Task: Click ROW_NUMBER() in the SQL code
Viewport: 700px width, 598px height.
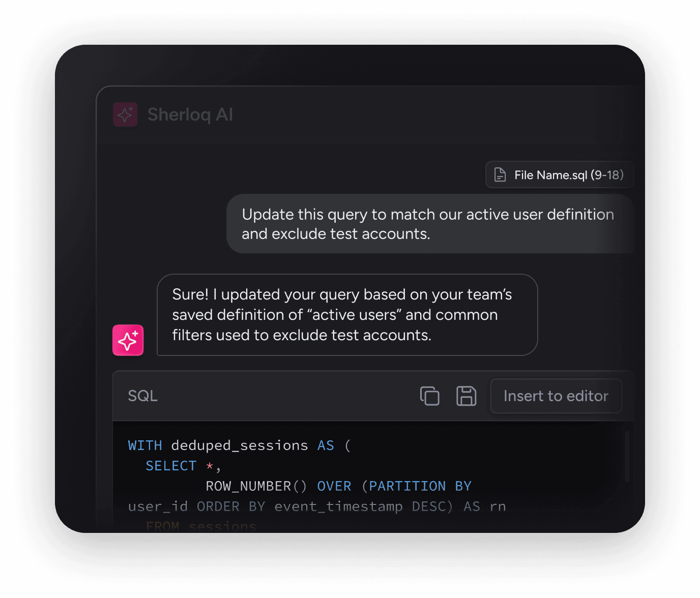Action: [256, 486]
